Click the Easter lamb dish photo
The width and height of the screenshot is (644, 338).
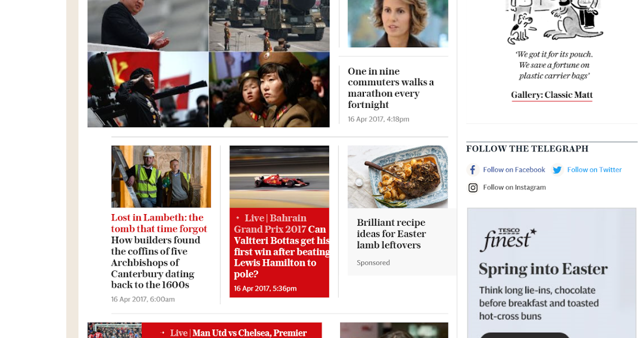pos(398,177)
